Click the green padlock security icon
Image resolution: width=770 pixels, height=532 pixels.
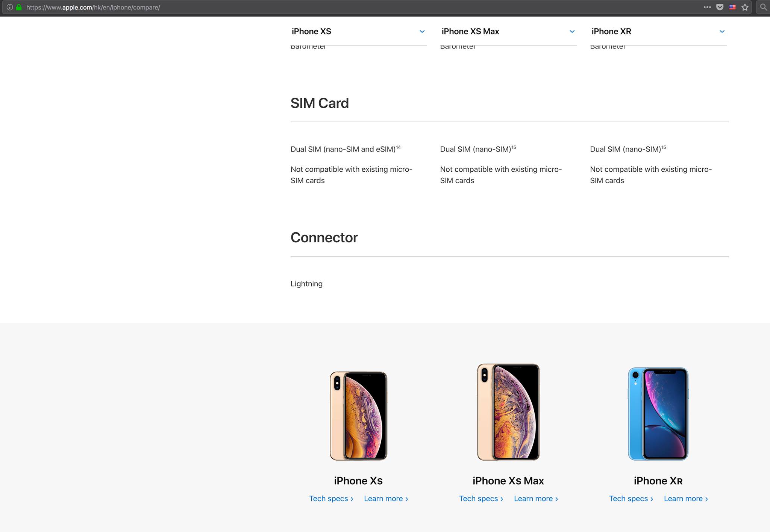tap(19, 7)
